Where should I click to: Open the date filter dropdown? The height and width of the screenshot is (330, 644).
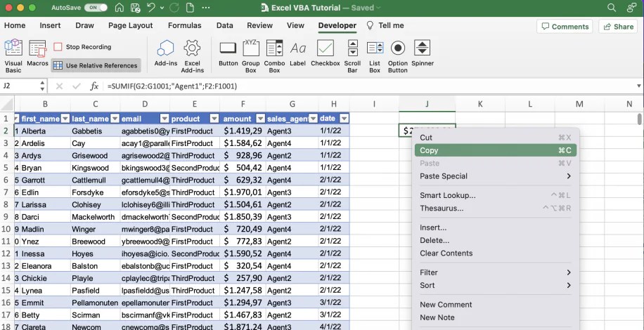point(344,119)
